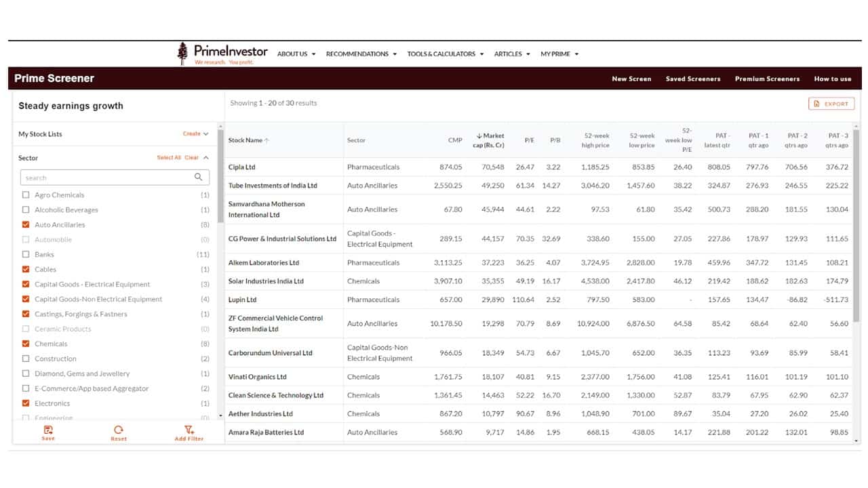Uncheck Capital Goods-Non Electrical Equipment
The width and height of the screenshot is (868, 488).
click(26, 300)
